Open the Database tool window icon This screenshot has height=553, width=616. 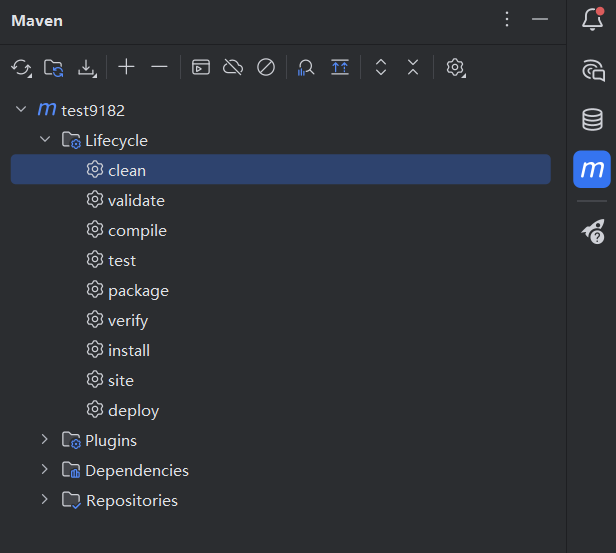pos(592,119)
